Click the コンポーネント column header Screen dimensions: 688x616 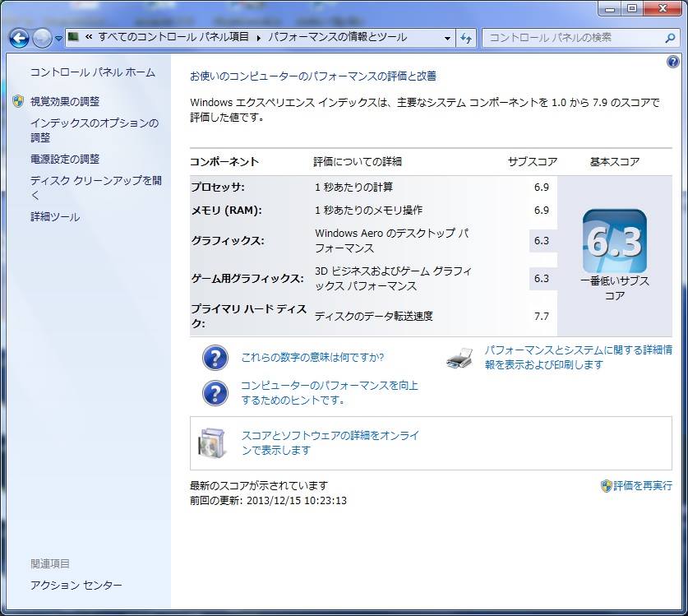coord(224,161)
